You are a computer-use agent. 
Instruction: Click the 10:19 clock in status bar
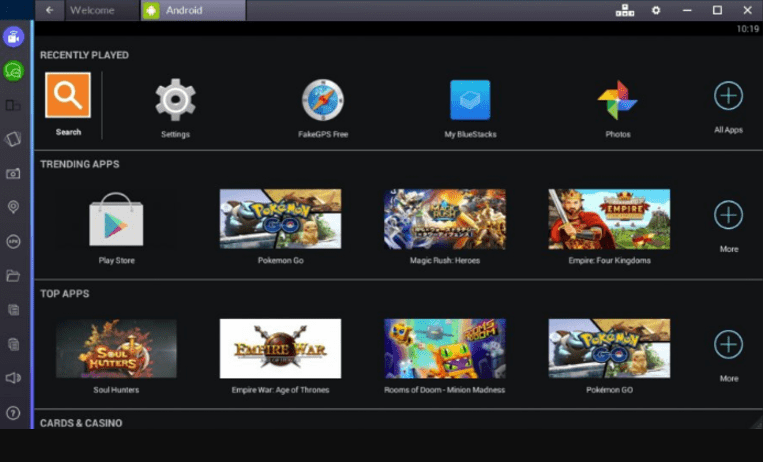(x=747, y=29)
